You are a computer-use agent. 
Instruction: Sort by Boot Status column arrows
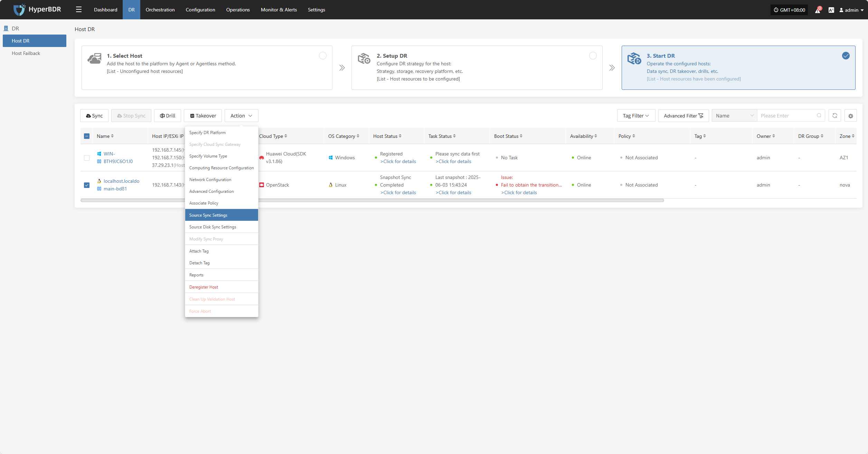(521, 136)
